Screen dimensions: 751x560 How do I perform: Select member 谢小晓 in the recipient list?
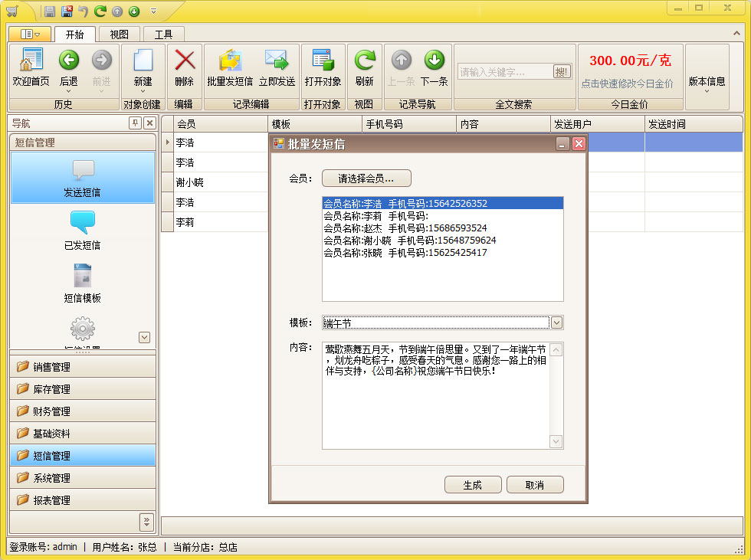(409, 241)
